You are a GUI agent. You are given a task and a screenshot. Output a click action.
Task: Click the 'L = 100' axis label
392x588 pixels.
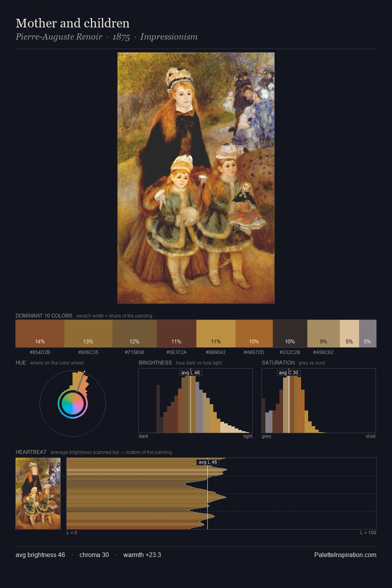tap(368, 533)
